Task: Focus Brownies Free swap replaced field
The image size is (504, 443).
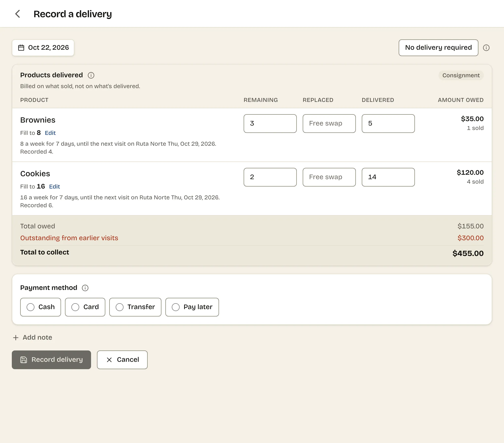Action: pos(329,123)
